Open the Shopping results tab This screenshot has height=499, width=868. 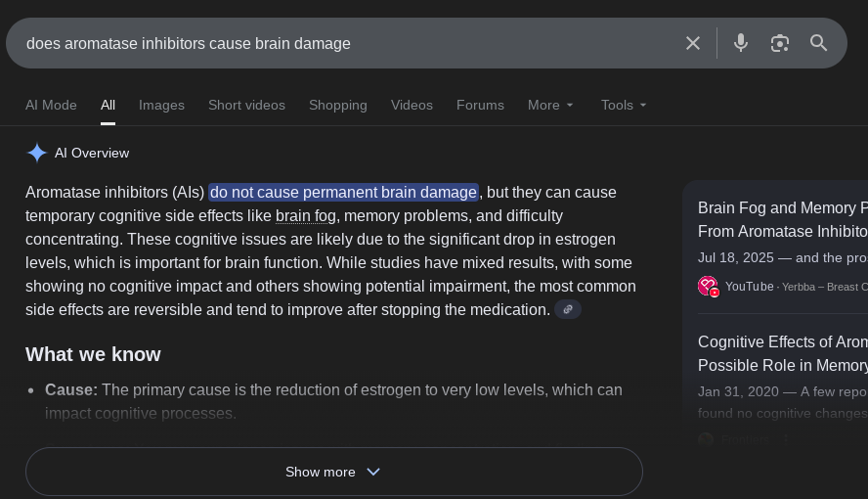[x=338, y=105]
